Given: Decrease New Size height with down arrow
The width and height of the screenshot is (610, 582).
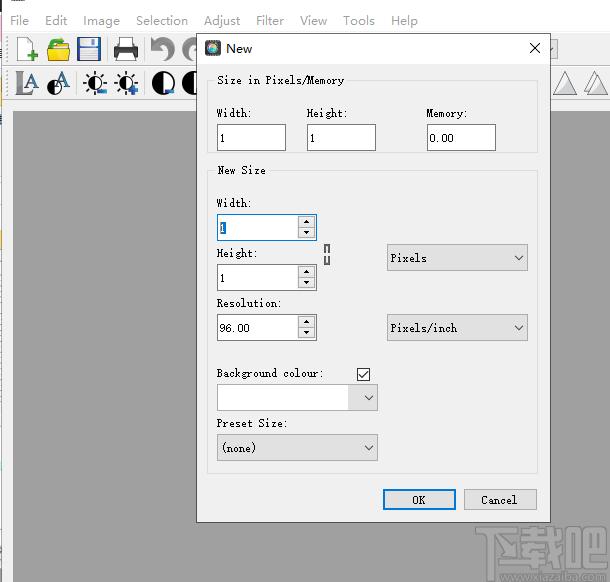Looking at the screenshot, I should (x=307, y=283).
